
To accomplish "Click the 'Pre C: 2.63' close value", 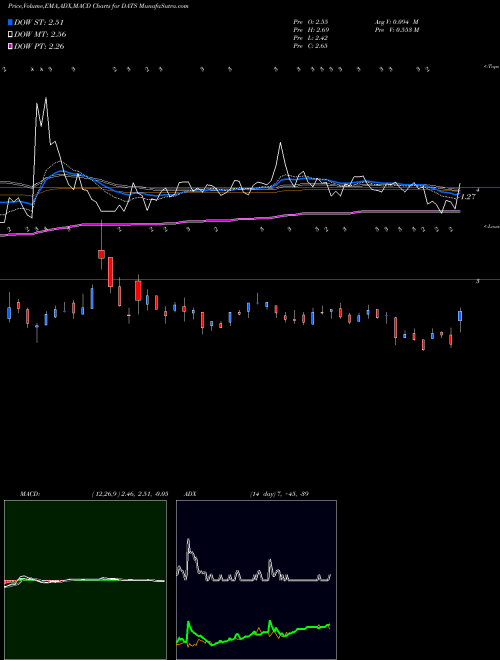I will [311, 45].
